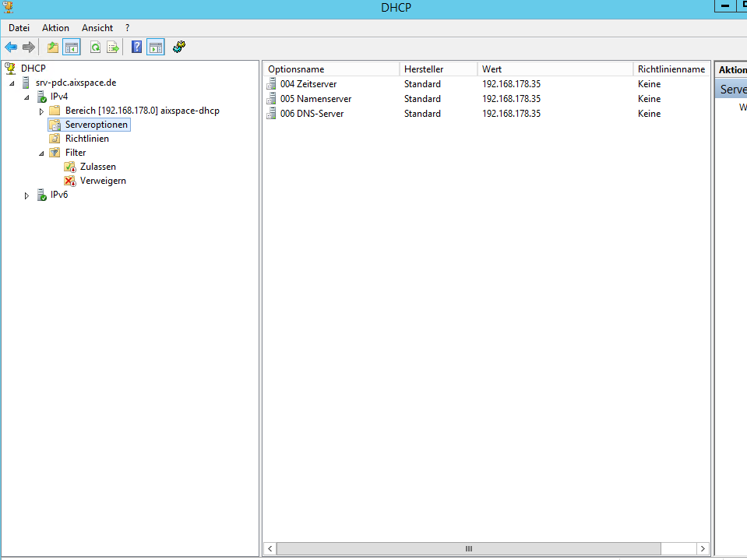Click the Bereich folder icon
This screenshot has width=747, height=560.
(55, 111)
